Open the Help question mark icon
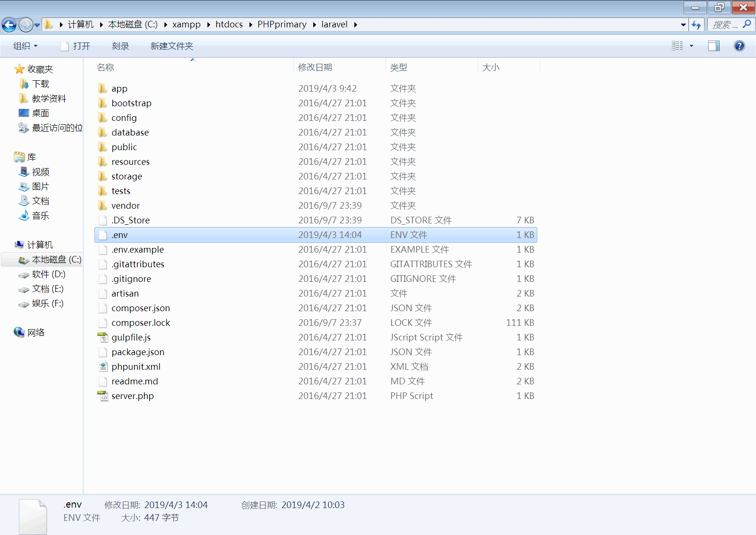Viewport: 756px width, 535px height. [x=739, y=46]
